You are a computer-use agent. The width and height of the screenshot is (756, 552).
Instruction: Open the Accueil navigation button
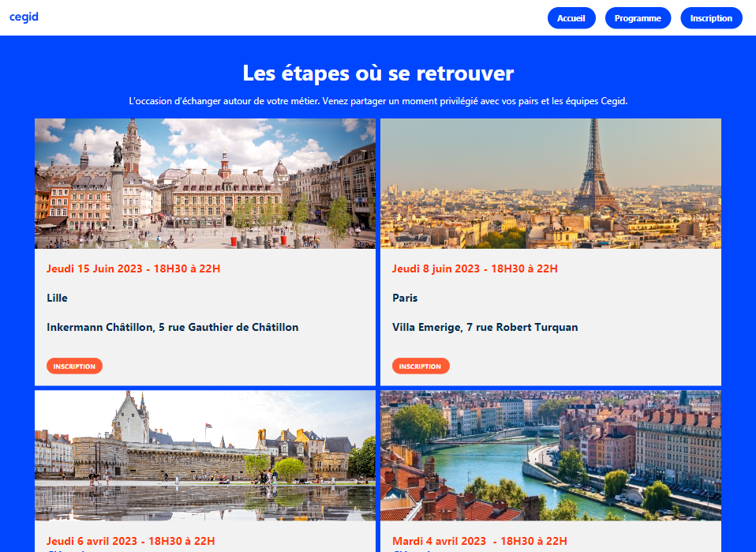(x=571, y=18)
